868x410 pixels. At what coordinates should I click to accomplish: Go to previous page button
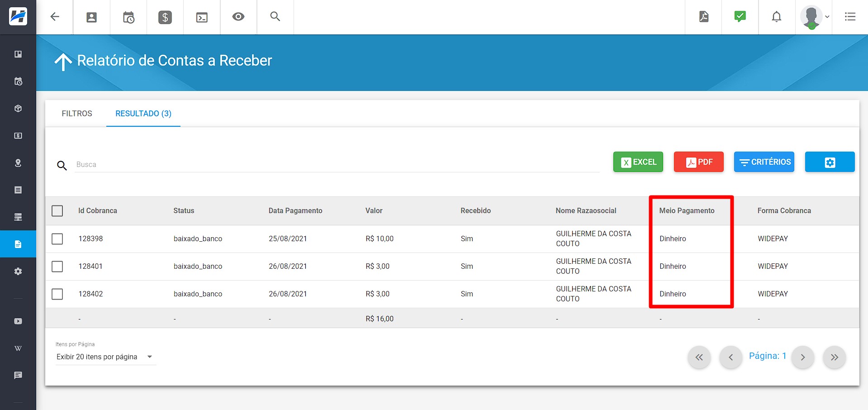[x=730, y=357]
